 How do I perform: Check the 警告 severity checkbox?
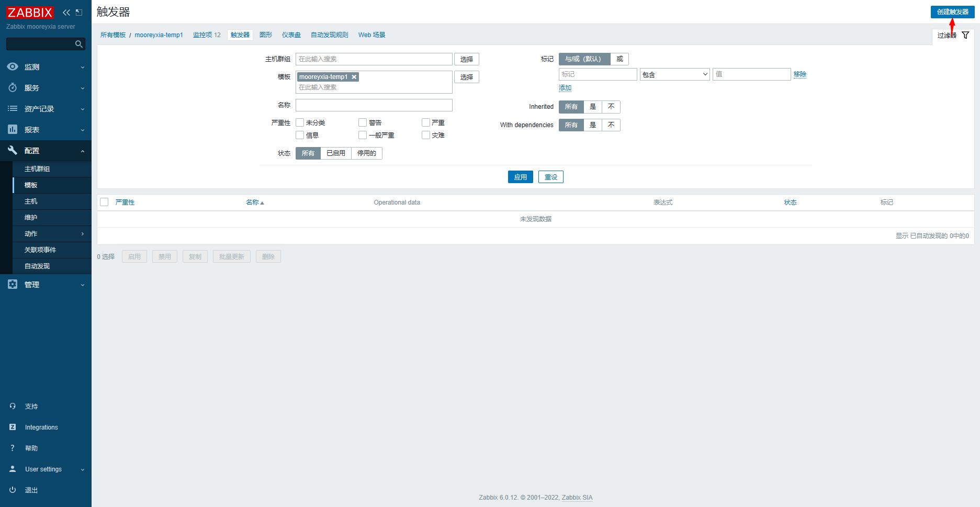363,122
